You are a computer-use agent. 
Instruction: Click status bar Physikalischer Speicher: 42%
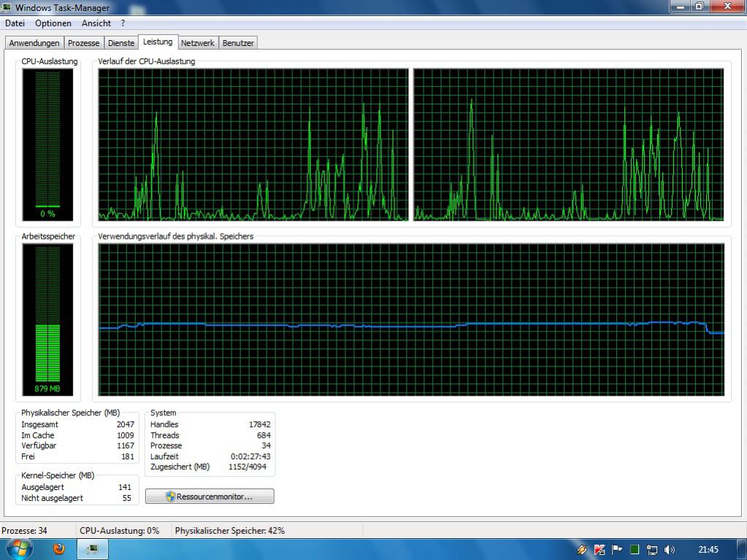[229, 531]
